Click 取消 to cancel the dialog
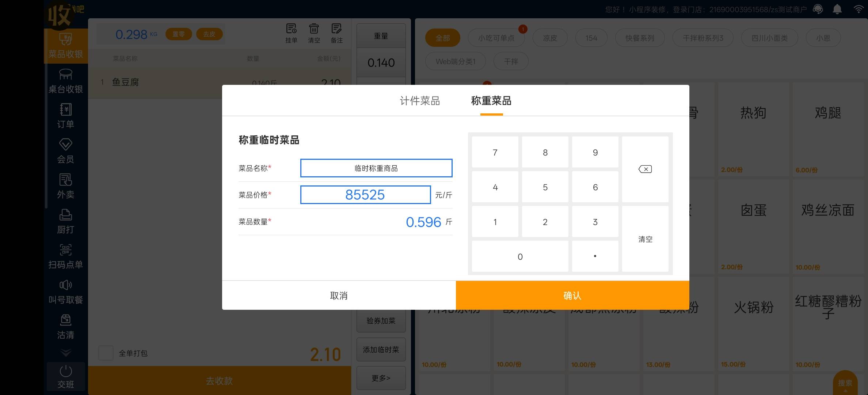The image size is (868, 395). (339, 295)
